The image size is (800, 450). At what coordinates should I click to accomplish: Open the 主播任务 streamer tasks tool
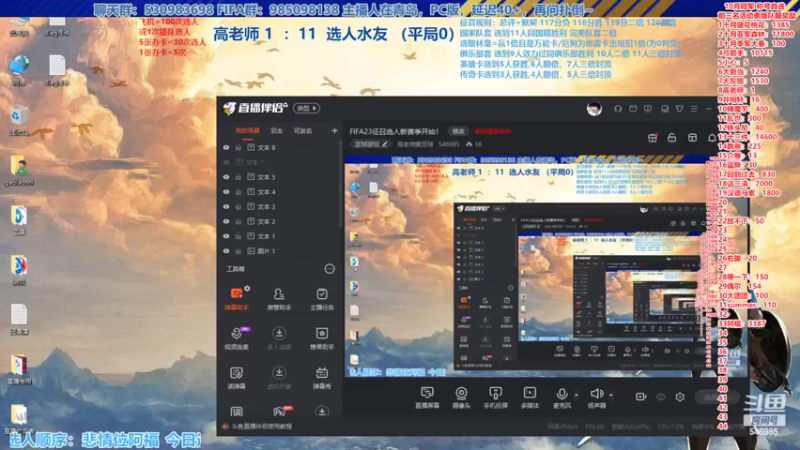click(x=322, y=298)
